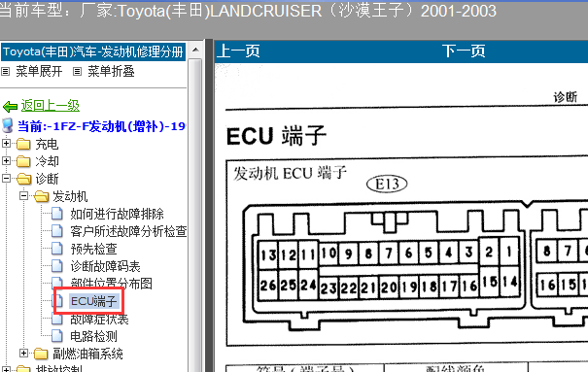The width and height of the screenshot is (588, 372).
Task: Click the 菜单折叠 list icon
Action: click(x=77, y=71)
